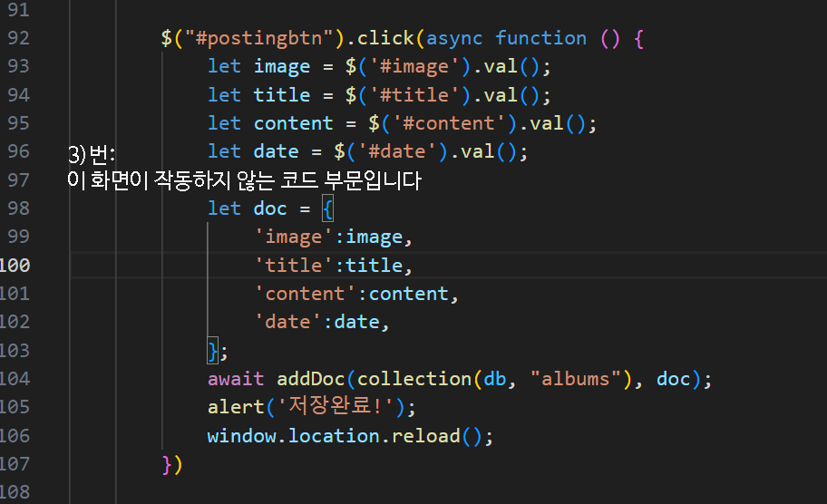Click the closing }) on line 107

[172, 464]
